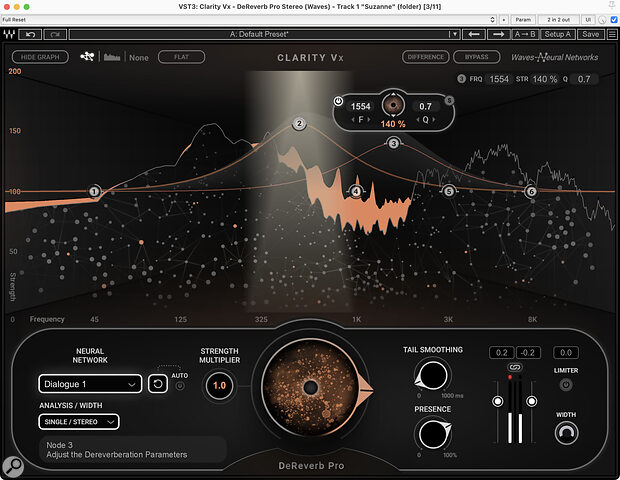Select EQ node 1 on the graph
This screenshot has height=480, width=620.
point(94,191)
